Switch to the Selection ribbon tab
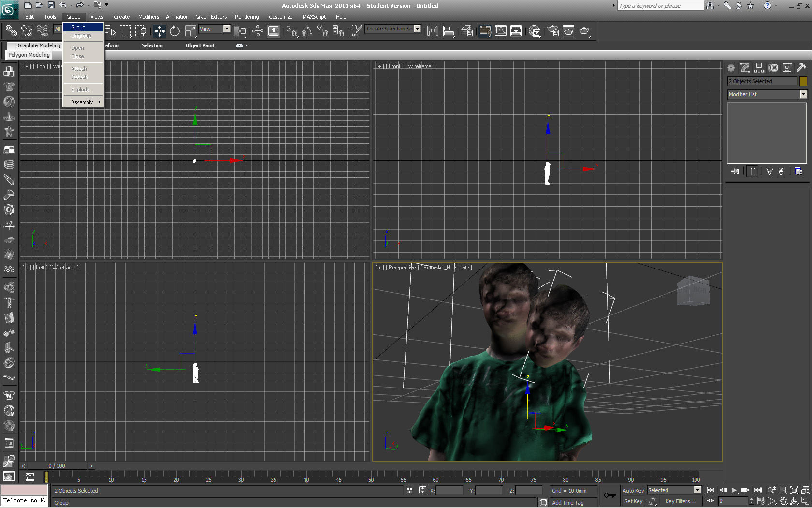 click(x=152, y=45)
